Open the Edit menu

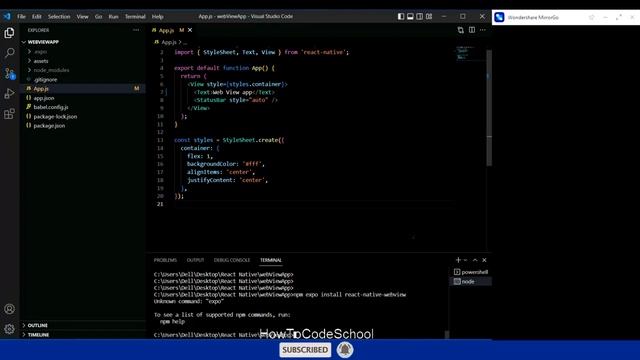tap(37, 17)
